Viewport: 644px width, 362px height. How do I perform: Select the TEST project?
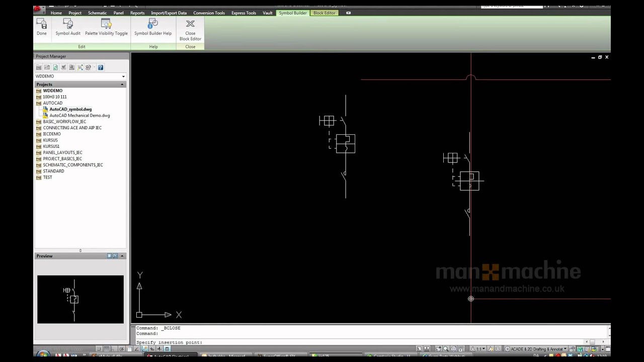tap(48, 177)
